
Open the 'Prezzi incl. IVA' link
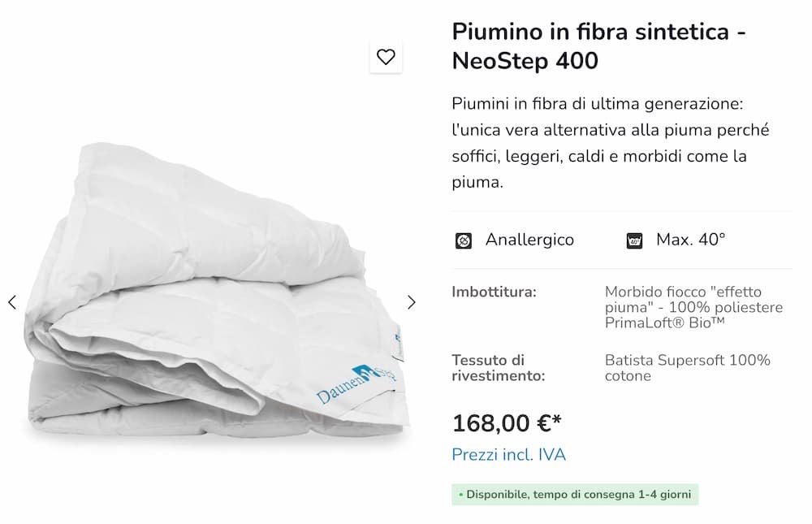point(509,455)
